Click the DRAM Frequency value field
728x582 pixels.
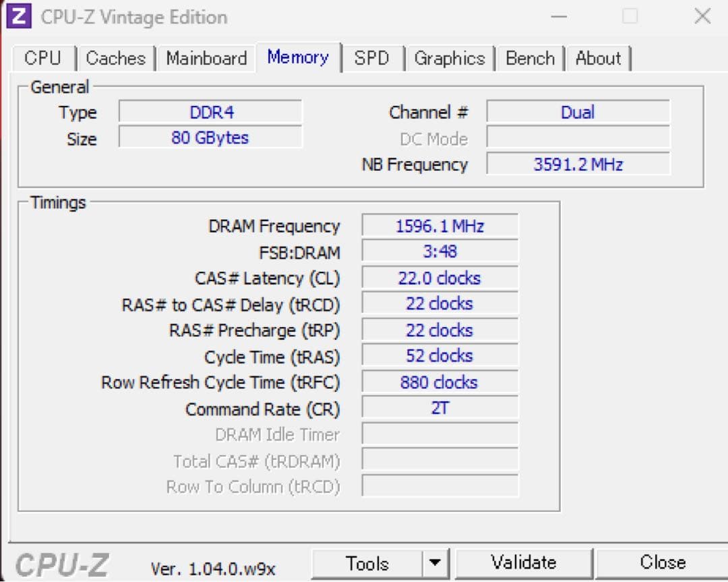[x=439, y=226]
